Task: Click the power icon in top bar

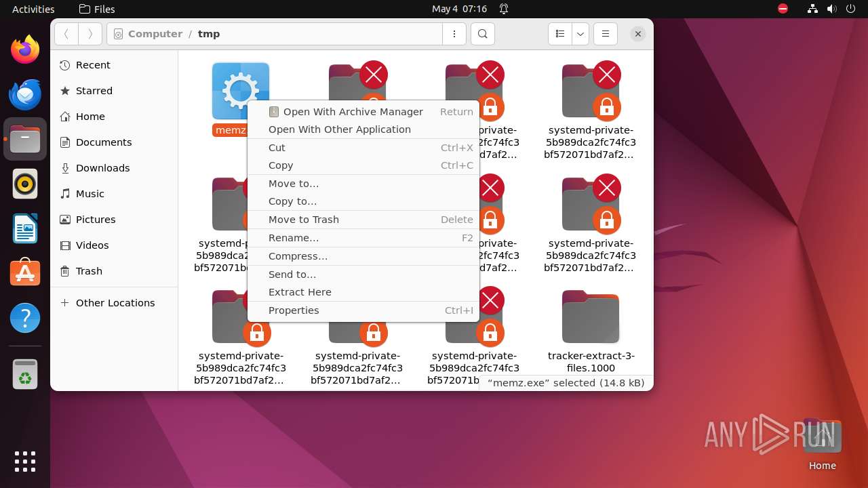Action: click(x=851, y=9)
